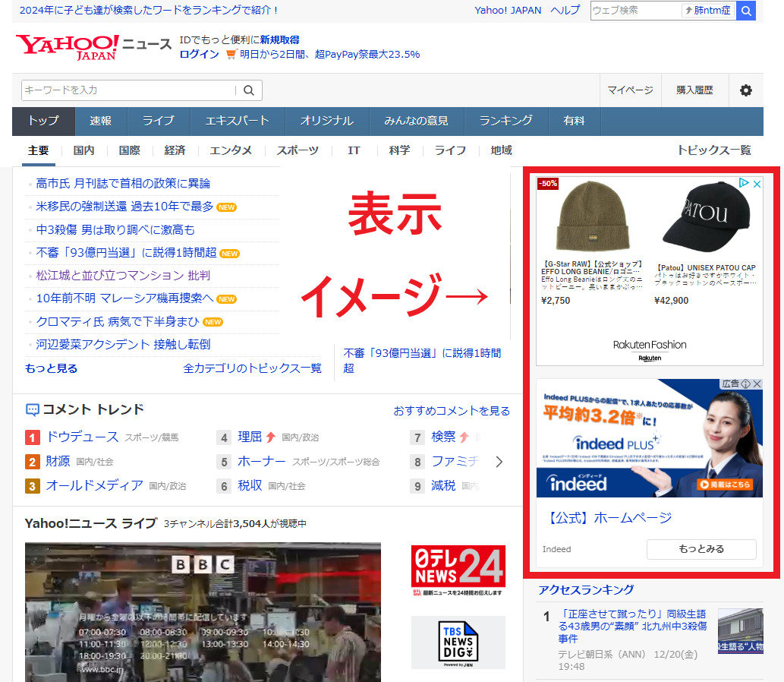Click the Yahoo! JAPAN logo
Image resolution: width=784 pixels, height=682 pixels.
pyautogui.click(x=68, y=48)
